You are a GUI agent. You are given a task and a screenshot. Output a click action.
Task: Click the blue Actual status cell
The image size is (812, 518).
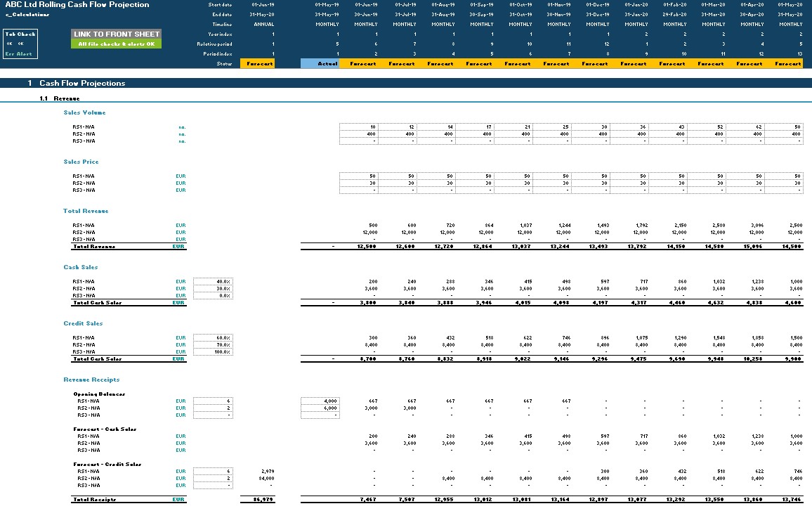click(320, 64)
